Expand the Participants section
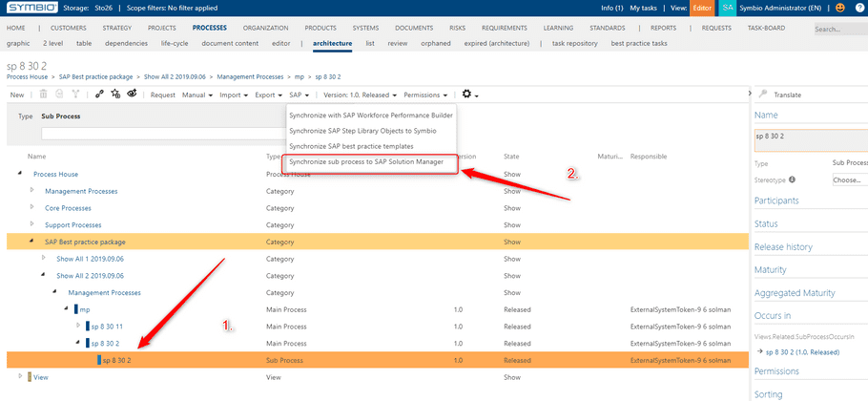The image size is (868, 401). (776, 200)
